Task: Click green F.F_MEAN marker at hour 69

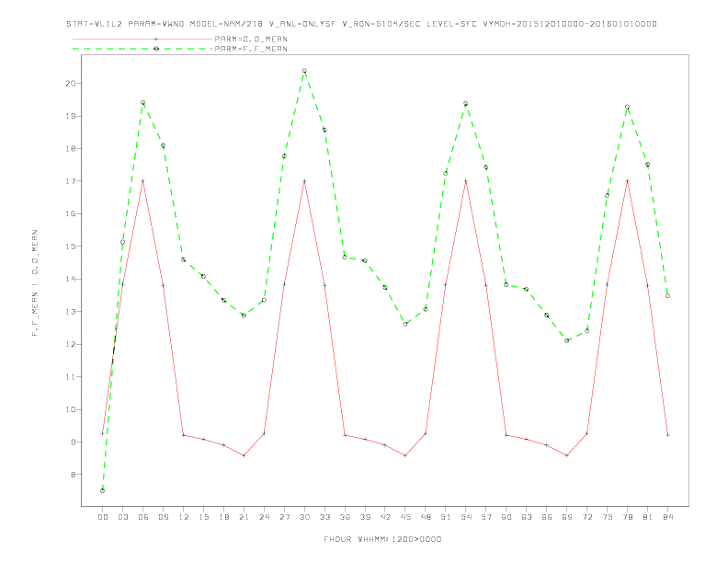Action: (567, 341)
